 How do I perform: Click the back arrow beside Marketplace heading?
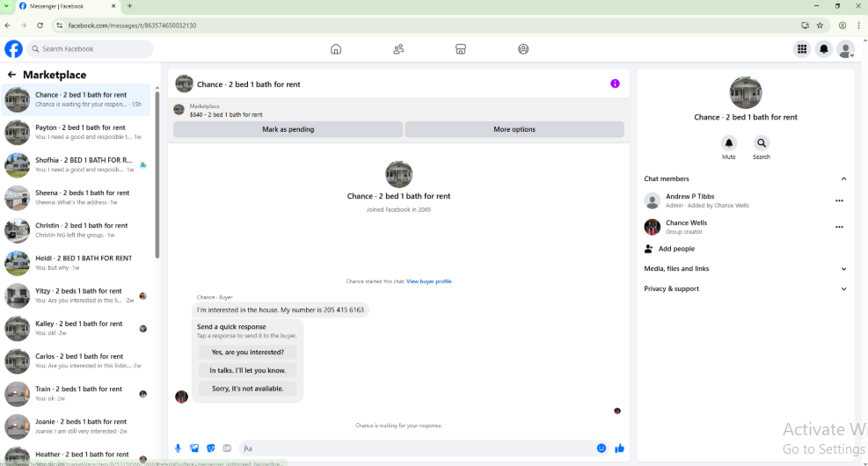pos(11,74)
